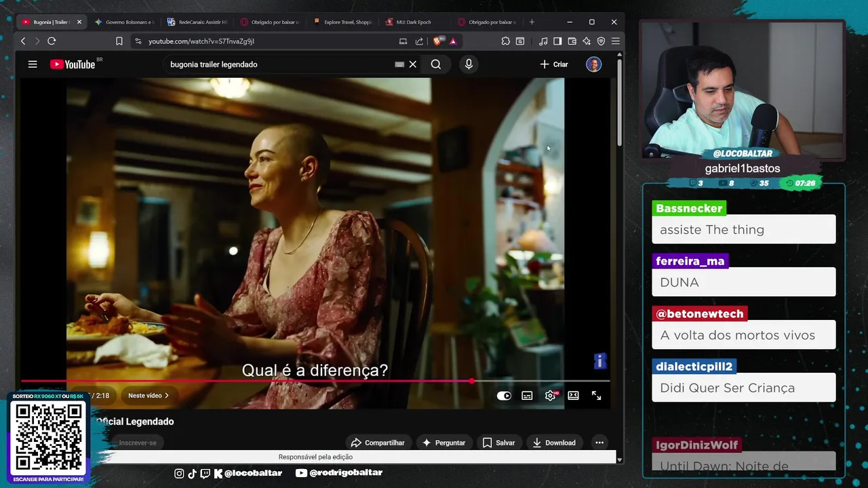Click the Download button
Screen dimensions: 868x488
coord(554,443)
